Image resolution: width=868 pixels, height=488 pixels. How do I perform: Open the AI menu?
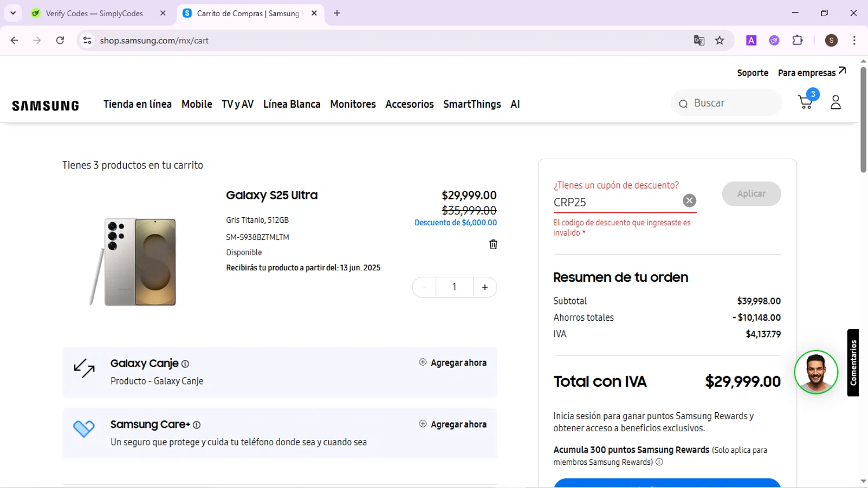(515, 104)
